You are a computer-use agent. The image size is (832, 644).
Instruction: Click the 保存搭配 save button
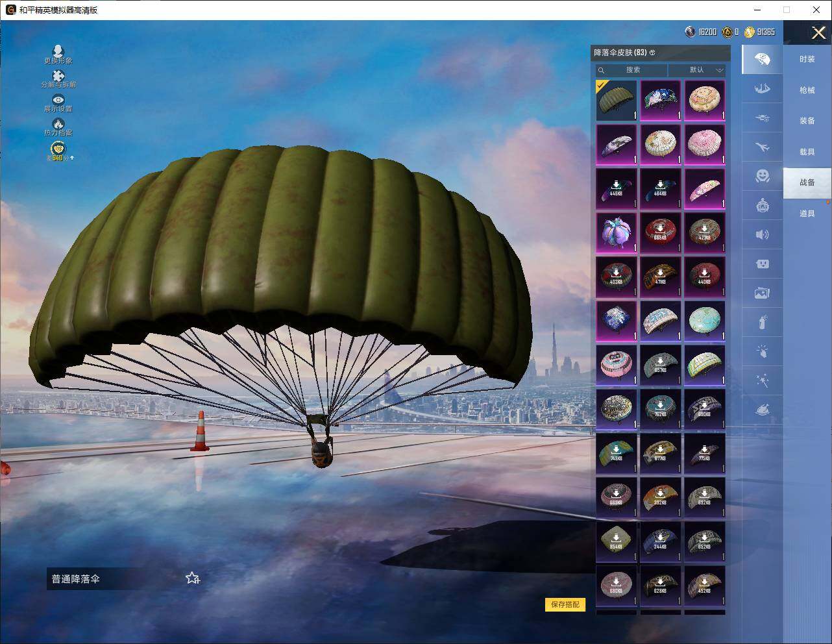pyautogui.click(x=565, y=604)
